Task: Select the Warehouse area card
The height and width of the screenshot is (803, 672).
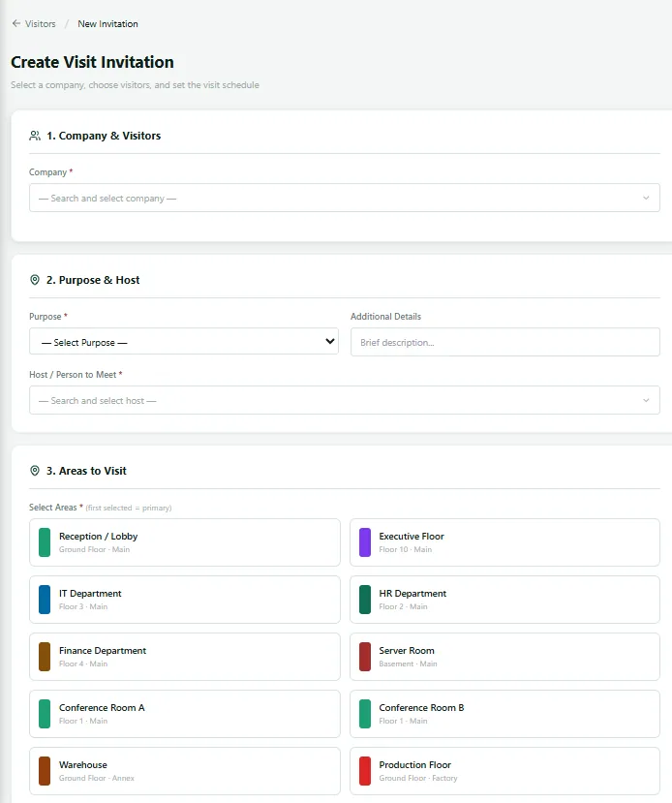Action: [185, 771]
